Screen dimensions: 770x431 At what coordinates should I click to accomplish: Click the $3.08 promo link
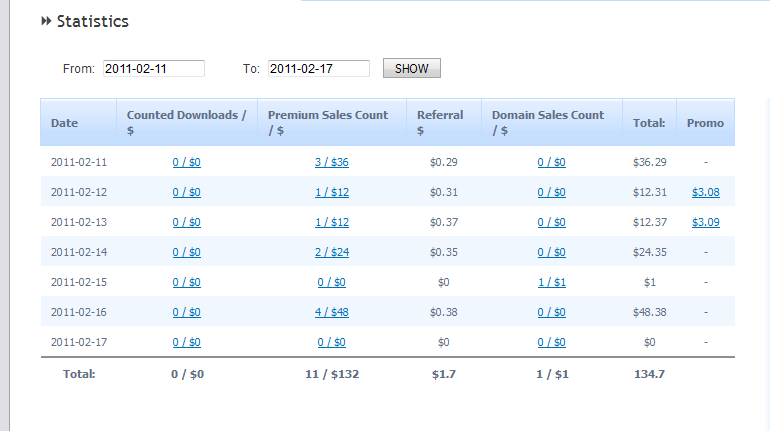coord(705,192)
